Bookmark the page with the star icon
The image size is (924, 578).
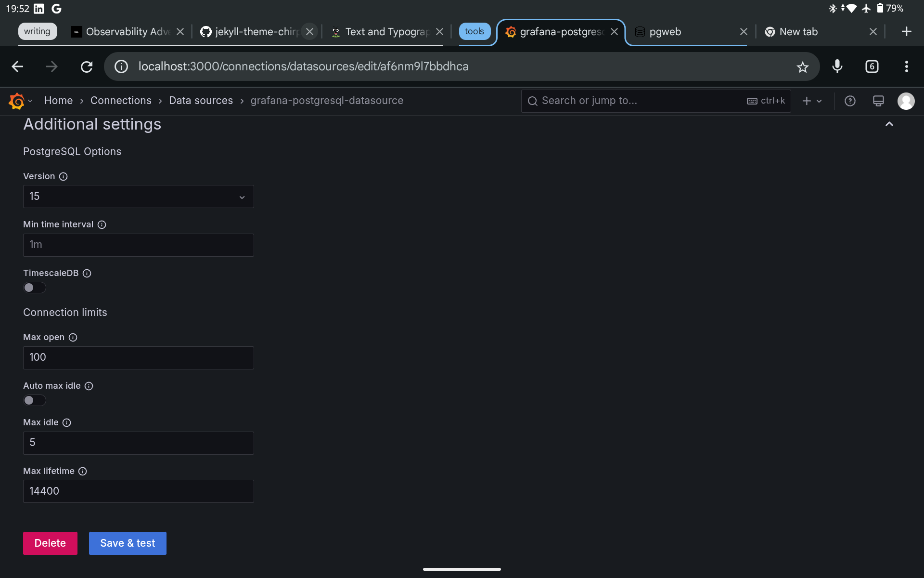pyautogui.click(x=803, y=67)
